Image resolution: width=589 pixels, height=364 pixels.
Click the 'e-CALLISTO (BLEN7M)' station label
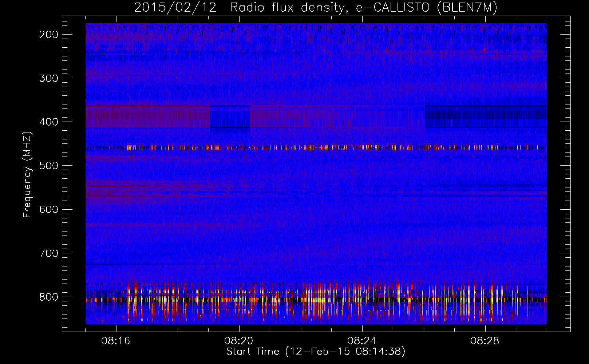pyautogui.click(x=426, y=7)
